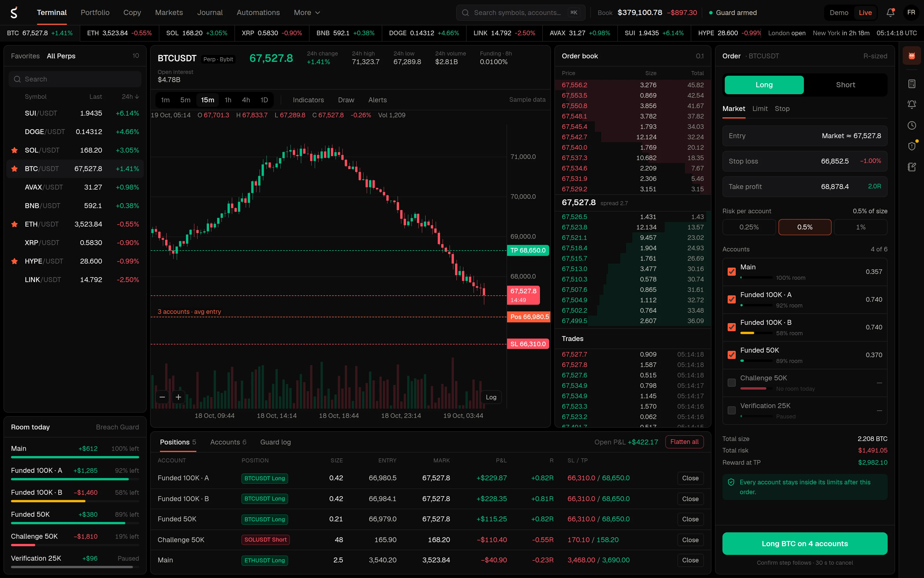924x578 pixels.
Task: Uncheck the Funded 100K · B checkbox
Action: (x=732, y=327)
